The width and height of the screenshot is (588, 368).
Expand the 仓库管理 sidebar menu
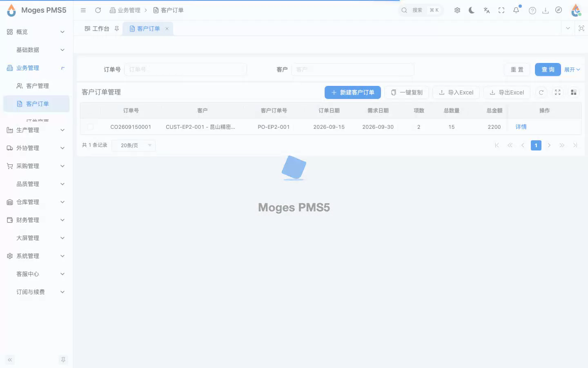pos(36,202)
